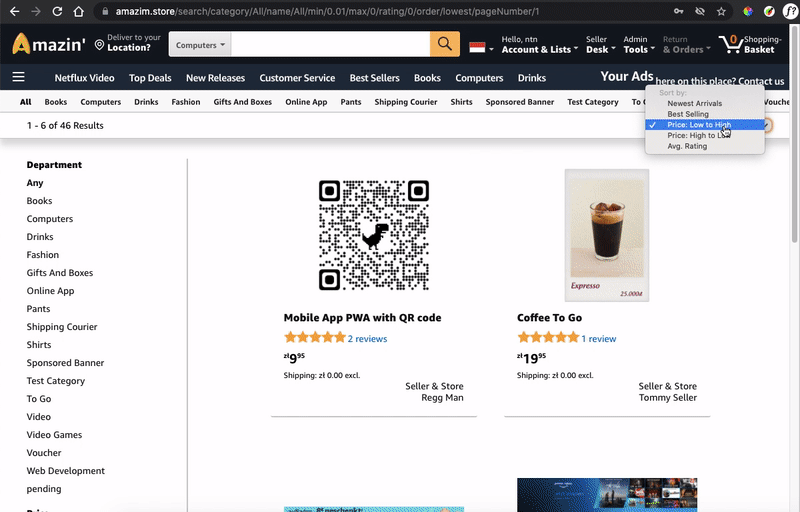Click seller name Regg Man
Screen dimensions: 800x512
tap(442, 397)
